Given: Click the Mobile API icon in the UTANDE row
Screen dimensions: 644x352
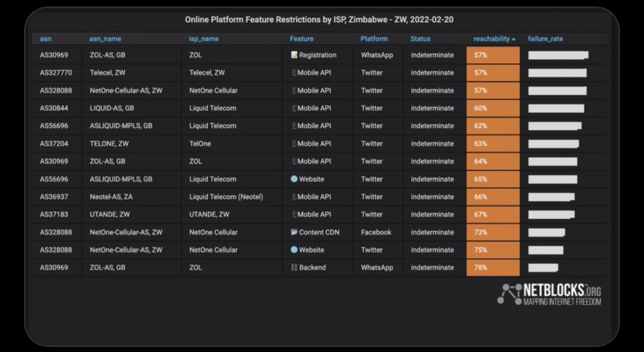Looking at the screenshot, I should click(294, 215).
